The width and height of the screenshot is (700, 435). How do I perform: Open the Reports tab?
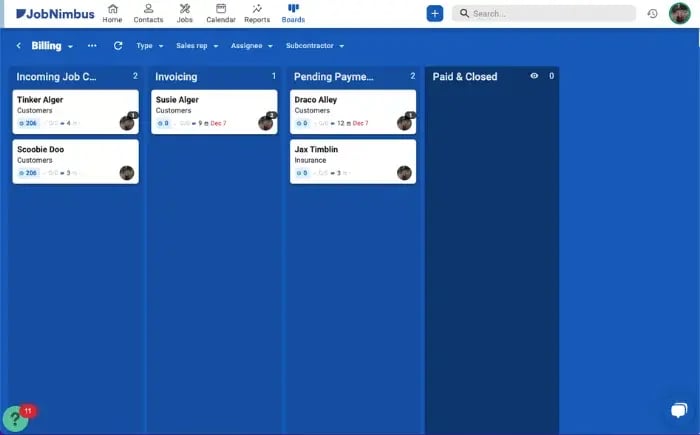(x=257, y=14)
